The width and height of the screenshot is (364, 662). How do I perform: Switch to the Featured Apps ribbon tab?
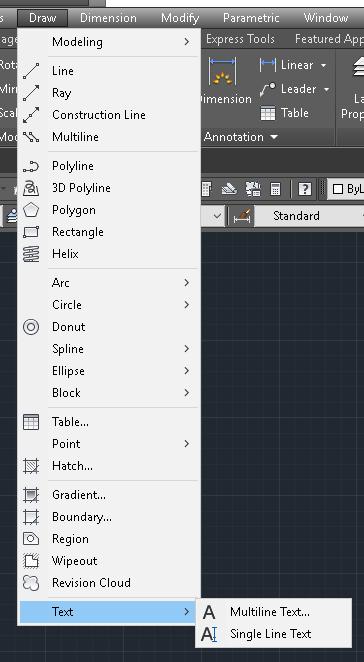pyautogui.click(x=329, y=39)
